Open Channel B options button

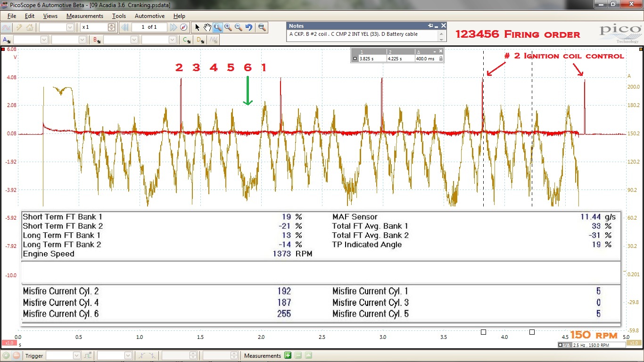click(x=97, y=40)
